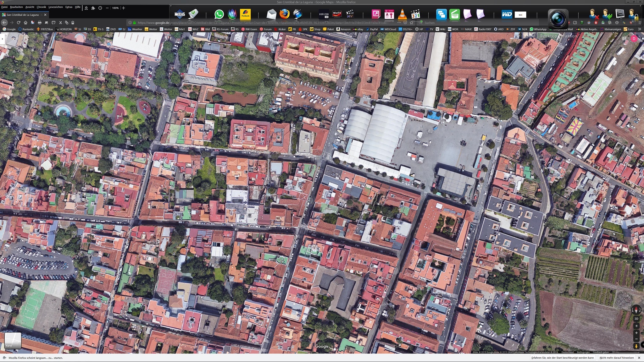Switch to Karte map layer
This screenshot has height=362, width=644.
(13, 341)
